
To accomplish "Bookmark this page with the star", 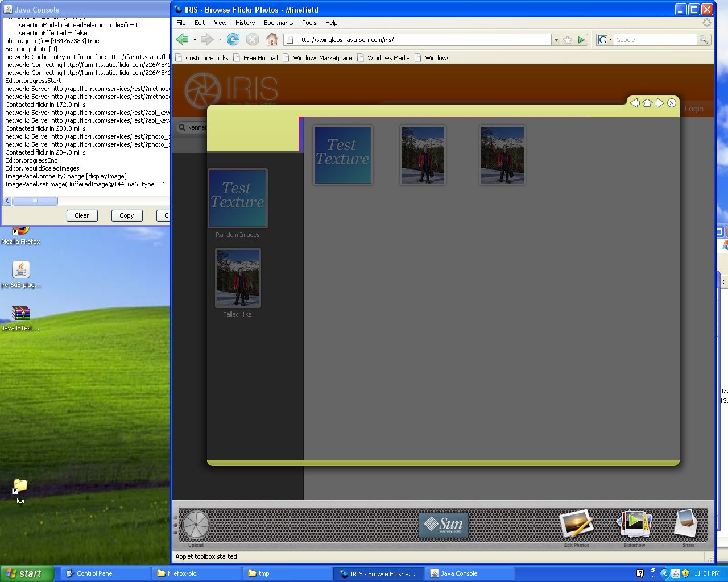I will [568, 40].
